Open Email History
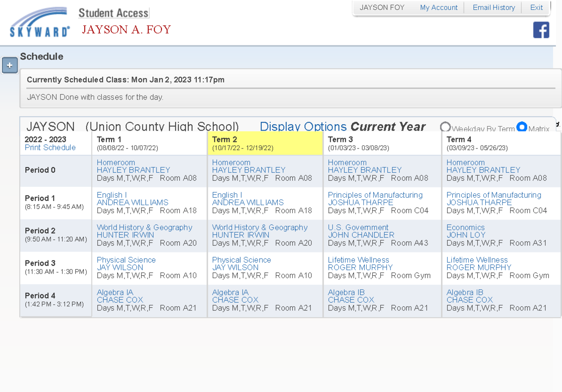Image resolution: width=562 pixels, height=392 pixels. coord(494,7)
